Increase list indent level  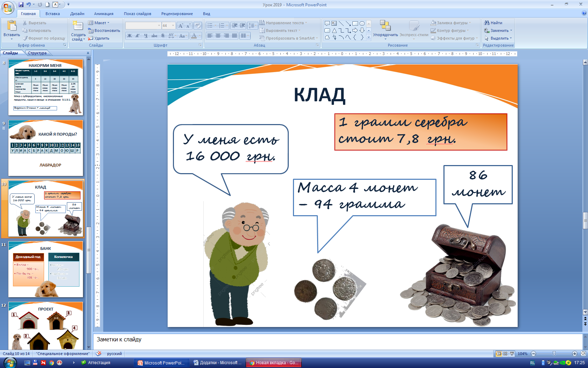242,26
